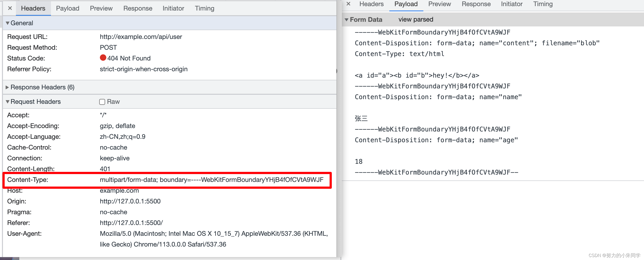Select the Mozilla/5.0 User-Agent value
Screen dimensions: 644x260
[214, 239]
